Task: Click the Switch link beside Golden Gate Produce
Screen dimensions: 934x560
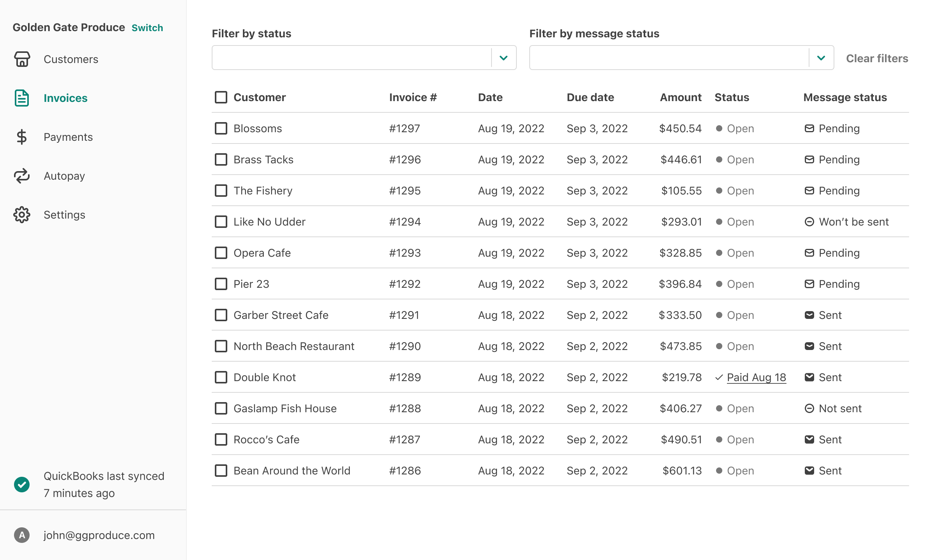Action: click(147, 28)
